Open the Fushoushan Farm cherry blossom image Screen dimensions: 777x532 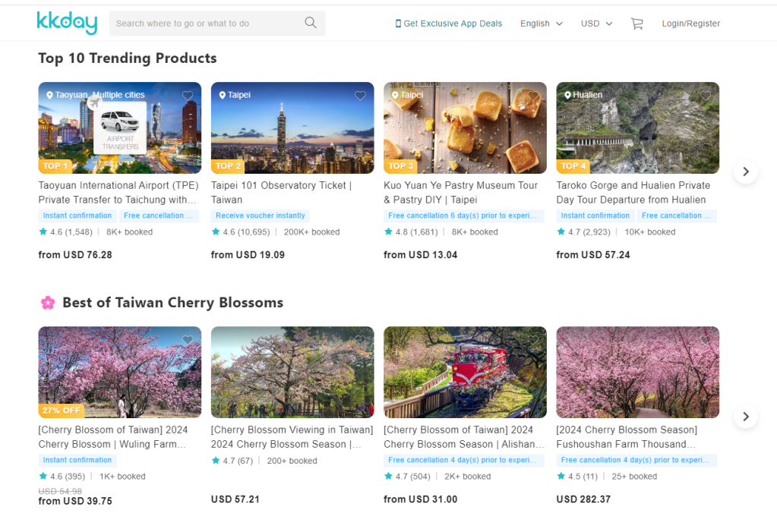point(637,372)
